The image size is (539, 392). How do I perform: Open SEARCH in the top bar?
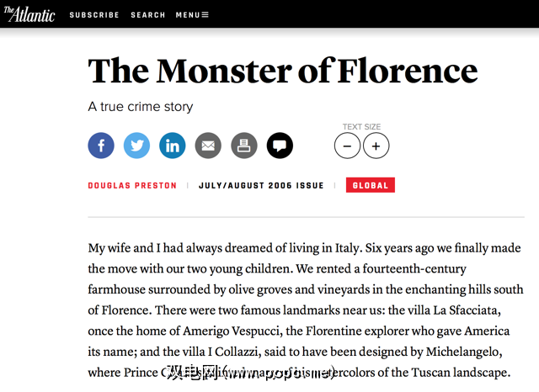click(x=148, y=15)
